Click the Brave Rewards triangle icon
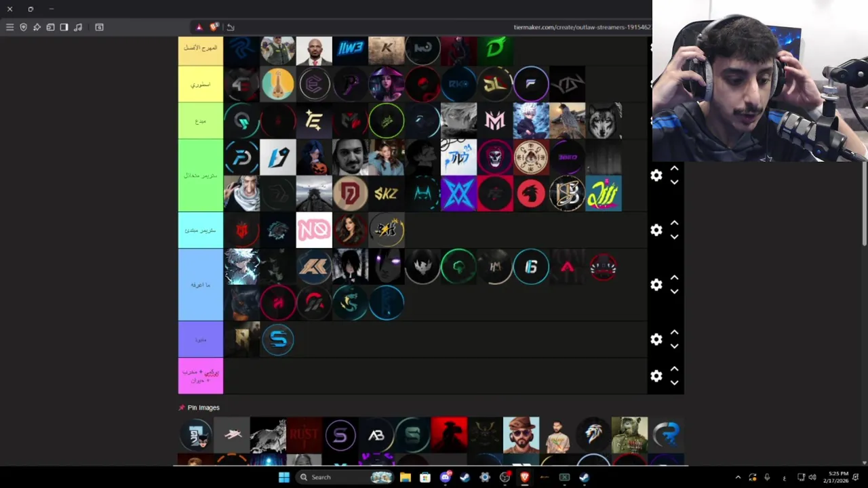Viewport: 868px width, 488px height. (x=199, y=27)
